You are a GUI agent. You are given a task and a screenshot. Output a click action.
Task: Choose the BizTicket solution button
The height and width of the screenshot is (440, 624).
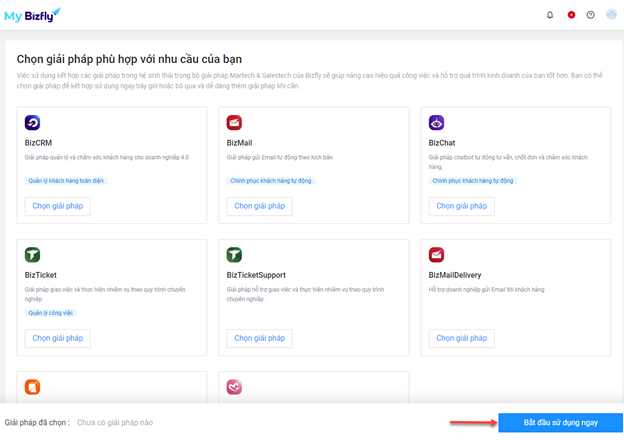click(x=58, y=338)
